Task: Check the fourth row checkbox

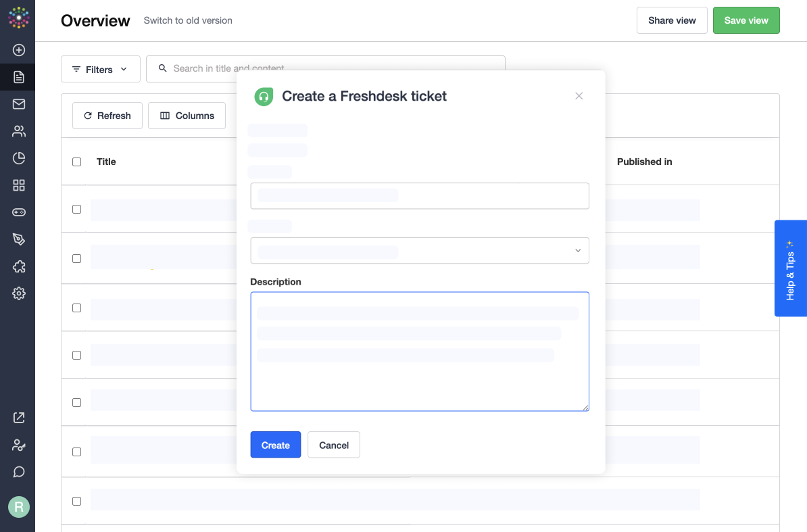Action: [x=76, y=355]
